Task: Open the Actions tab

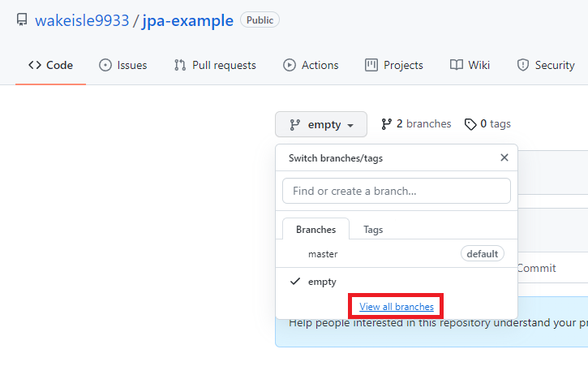Action: (311, 65)
